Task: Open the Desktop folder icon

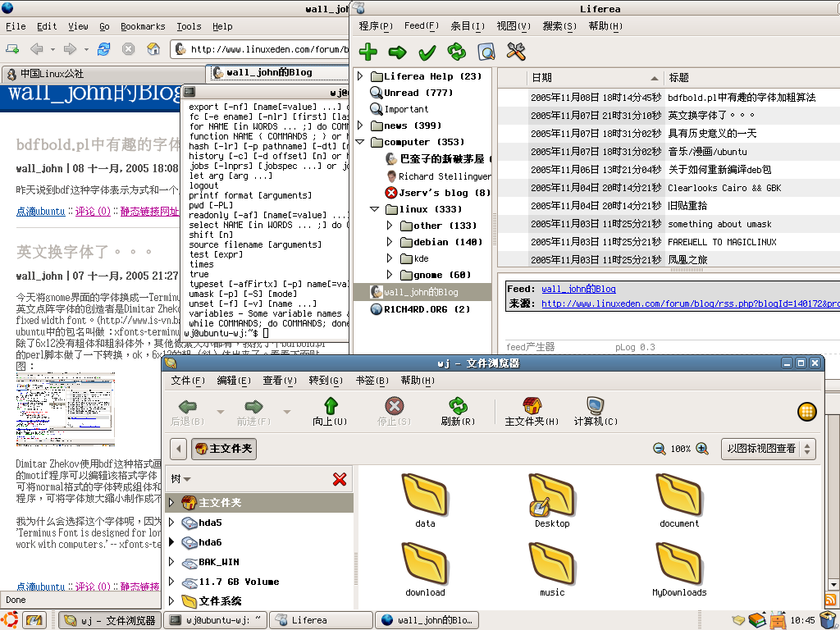Action: click(552, 495)
